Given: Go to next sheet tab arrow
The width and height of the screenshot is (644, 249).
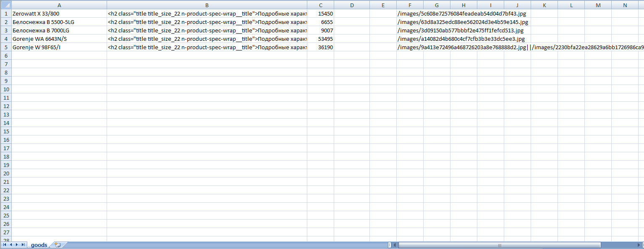Looking at the screenshot, I should click(17, 245).
